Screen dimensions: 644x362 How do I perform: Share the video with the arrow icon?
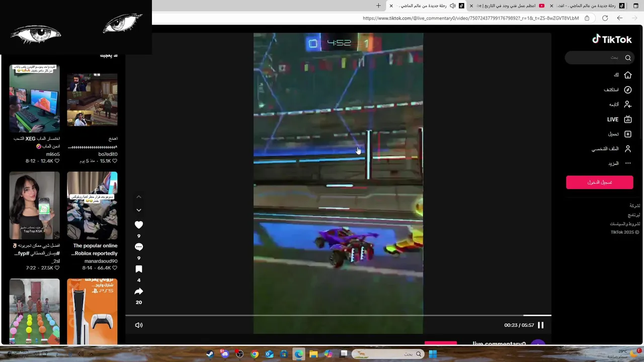[x=139, y=291]
